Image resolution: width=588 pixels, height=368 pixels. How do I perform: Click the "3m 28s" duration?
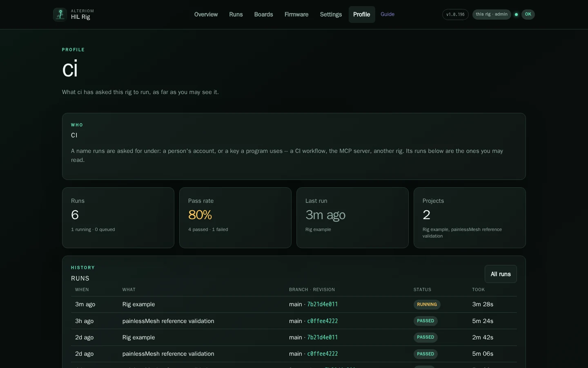[483, 304]
